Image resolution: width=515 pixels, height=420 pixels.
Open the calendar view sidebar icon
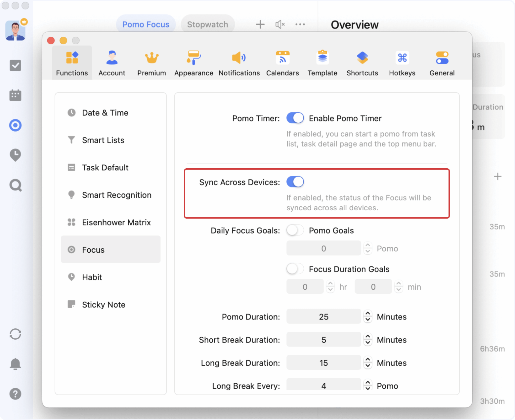tap(16, 95)
